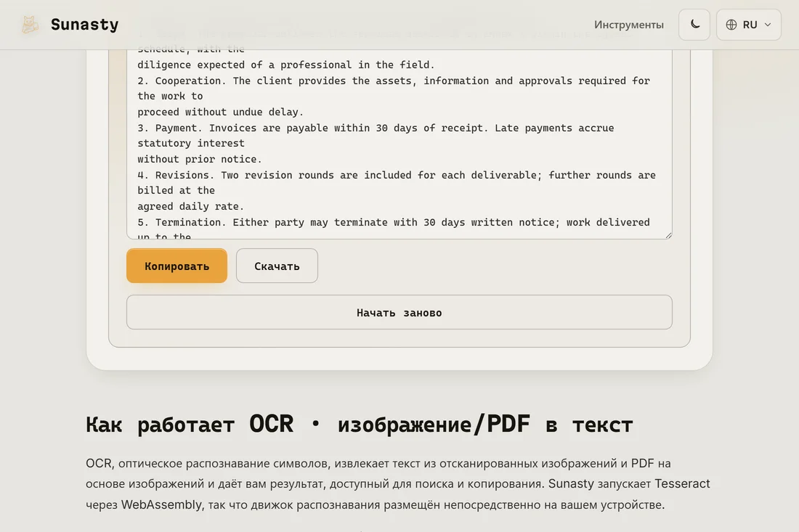Viewport: 799px width, 532px height.
Task: Click the Начать заново button
Action: [x=399, y=312]
